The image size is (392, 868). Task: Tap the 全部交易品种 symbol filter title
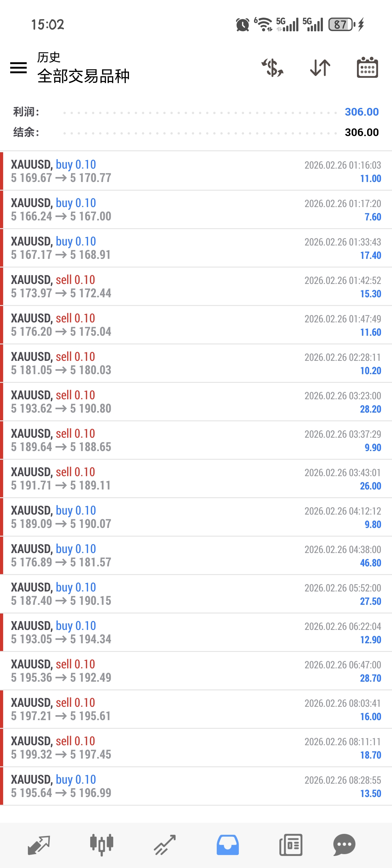point(83,76)
